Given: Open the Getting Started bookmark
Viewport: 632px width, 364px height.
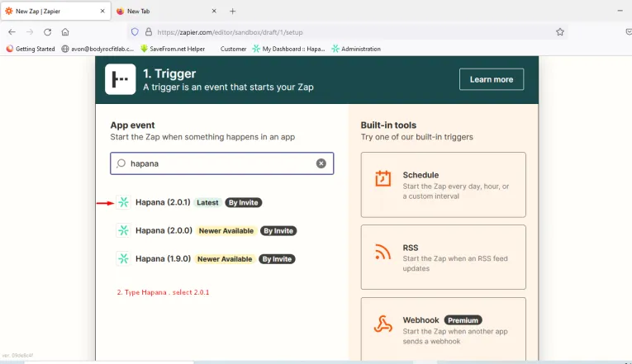Looking at the screenshot, I should click(31, 49).
